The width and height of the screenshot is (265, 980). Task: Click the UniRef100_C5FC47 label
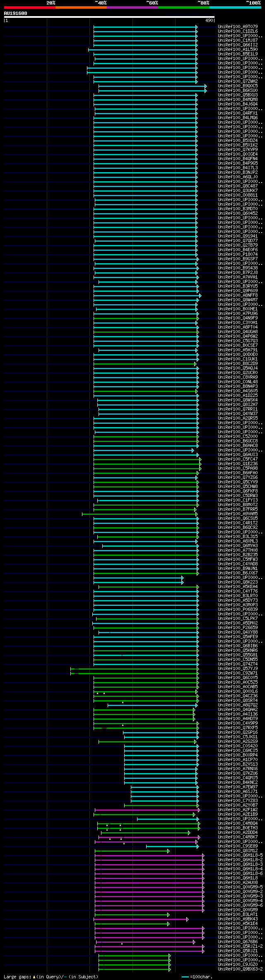238,459
